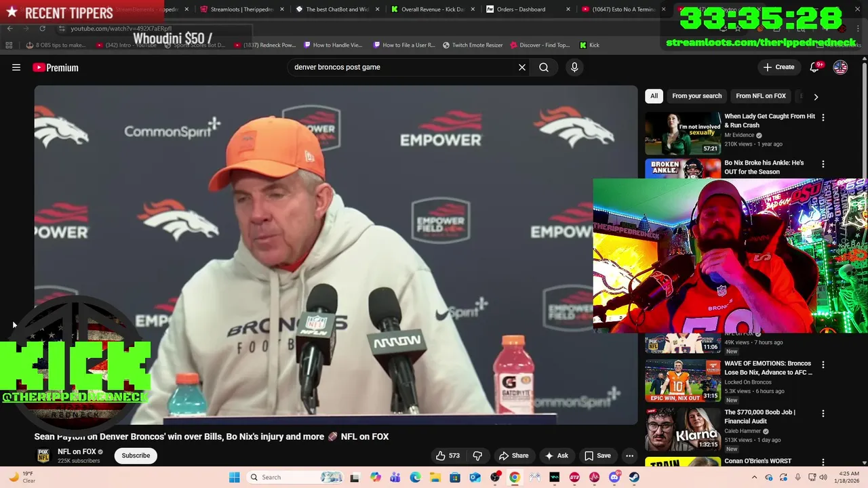Screen dimensions: 868x488
Task: Open the Kick bookmark
Action: 589,45
